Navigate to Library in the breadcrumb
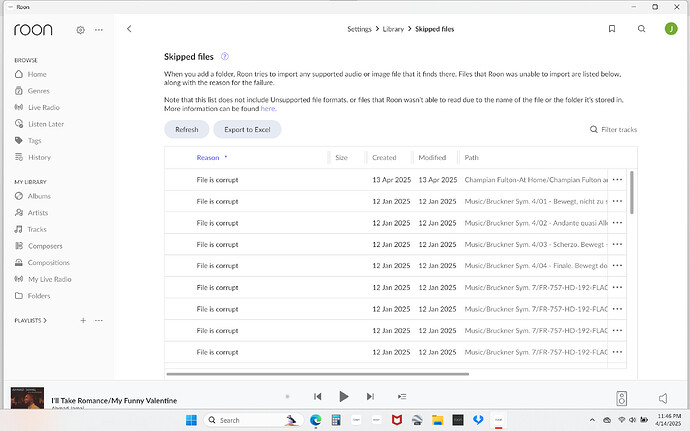The width and height of the screenshot is (690, 431). [x=393, y=29]
